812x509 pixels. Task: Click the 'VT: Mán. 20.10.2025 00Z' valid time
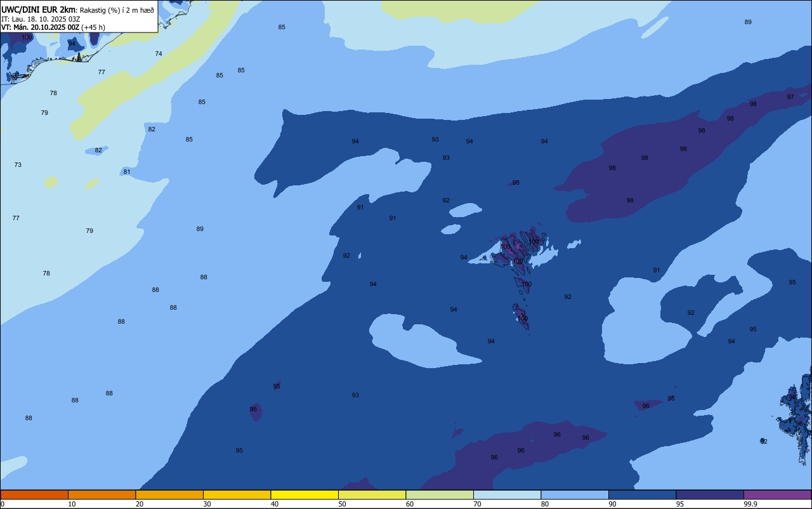click(x=40, y=27)
